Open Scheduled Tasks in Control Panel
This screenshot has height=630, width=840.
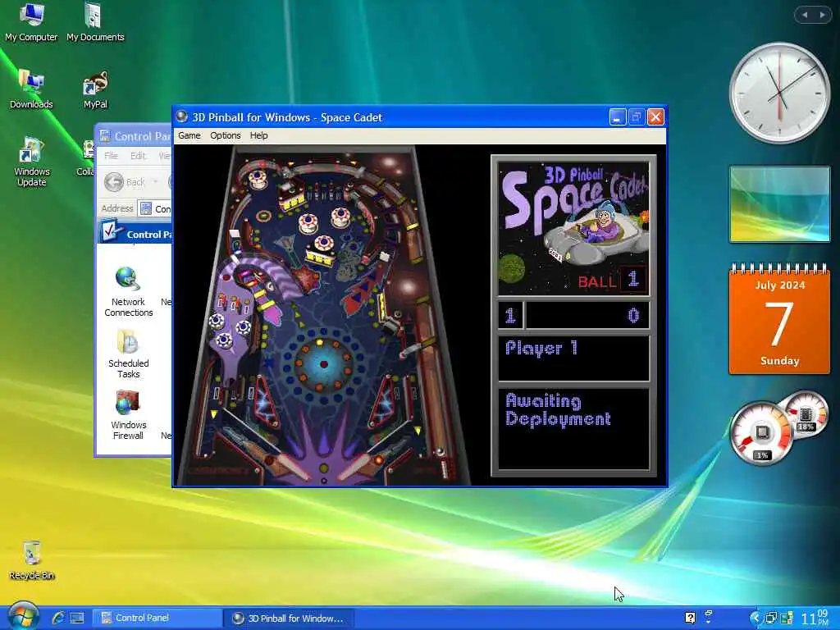click(129, 354)
